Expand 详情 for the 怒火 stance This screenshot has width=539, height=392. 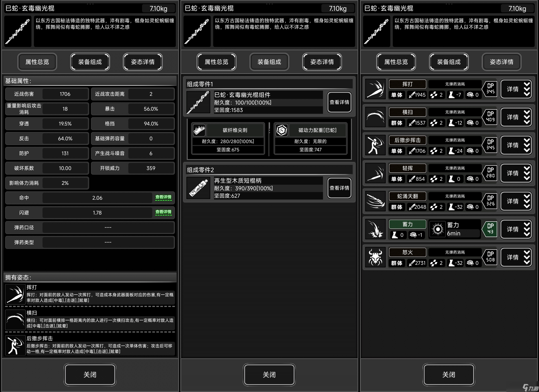pos(516,257)
